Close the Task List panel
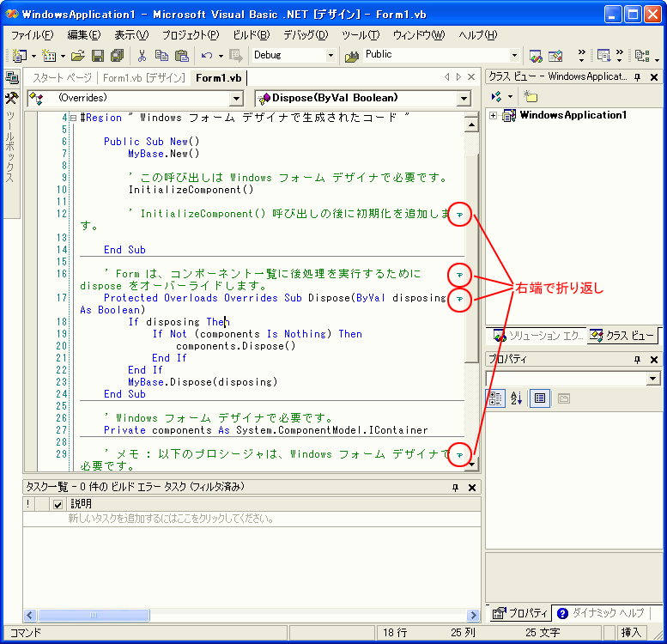The height and width of the screenshot is (644, 667). point(472,488)
